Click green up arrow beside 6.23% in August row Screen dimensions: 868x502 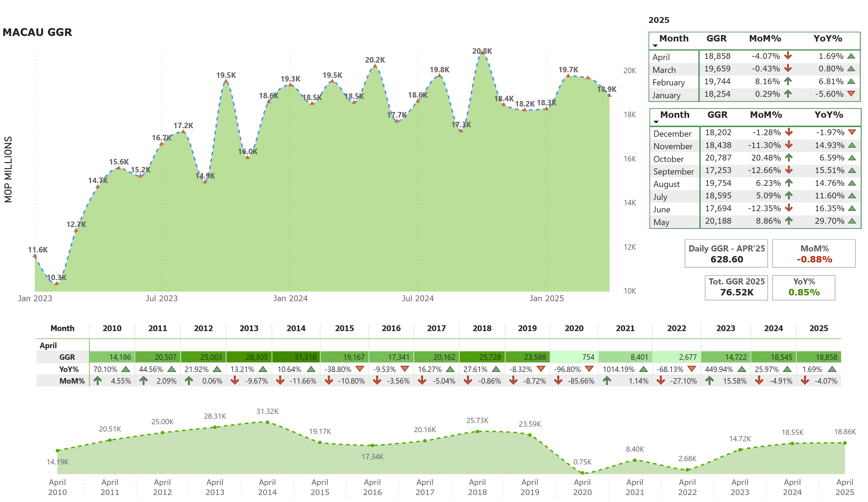789,182
